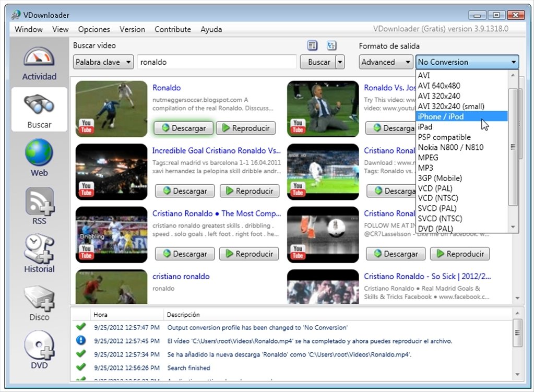
Task: Open the Disco sidebar icon
Action: click(39, 302)
